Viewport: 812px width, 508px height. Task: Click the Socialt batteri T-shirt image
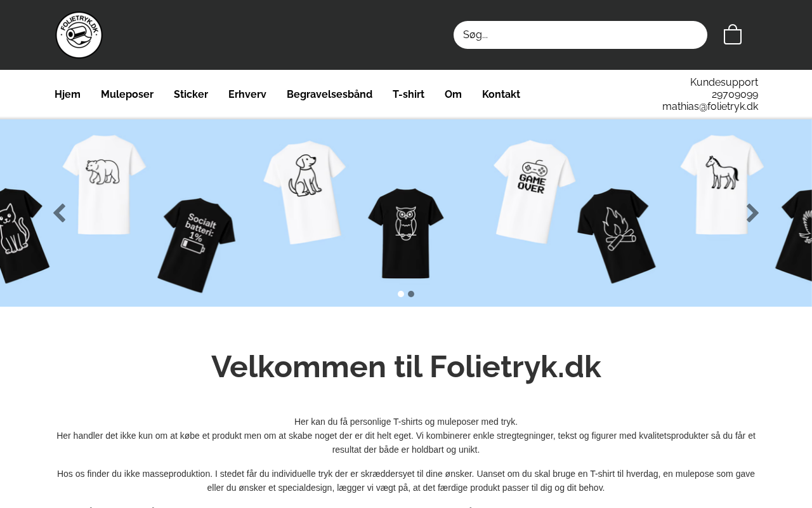(197, 246)
